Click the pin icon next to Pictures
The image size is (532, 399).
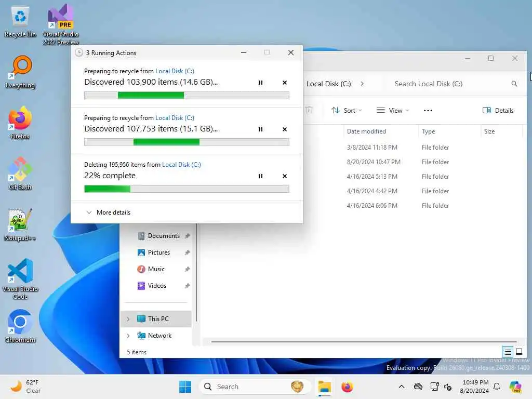pyautogui.click(x=187, y=252)
